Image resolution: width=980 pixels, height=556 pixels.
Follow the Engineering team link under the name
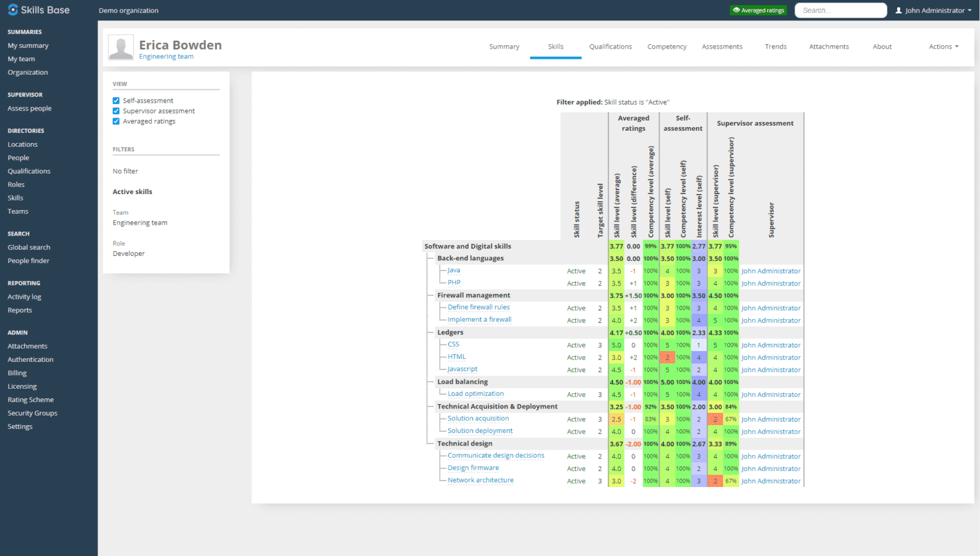pyautogui.click(x=167, y=57)
